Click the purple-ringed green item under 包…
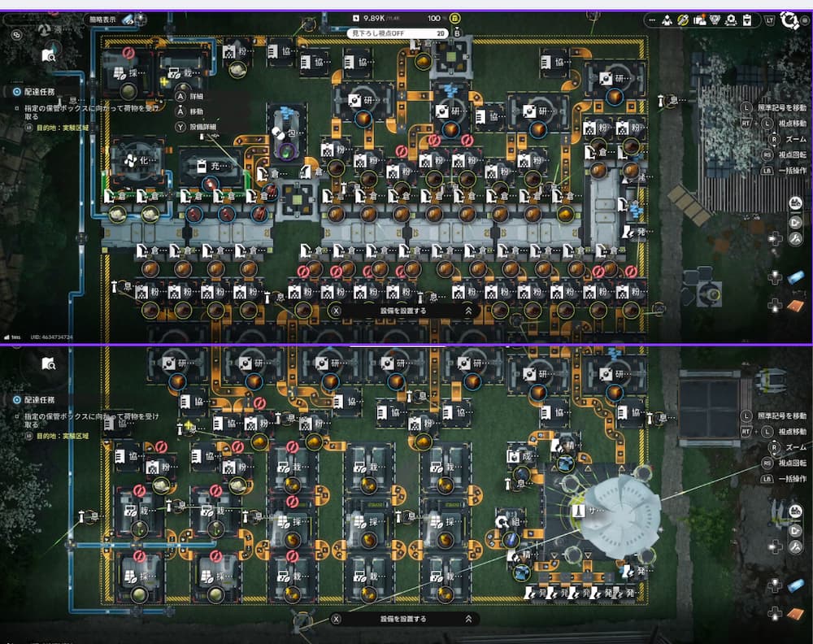813x644 pixels. tap(285, 151)
